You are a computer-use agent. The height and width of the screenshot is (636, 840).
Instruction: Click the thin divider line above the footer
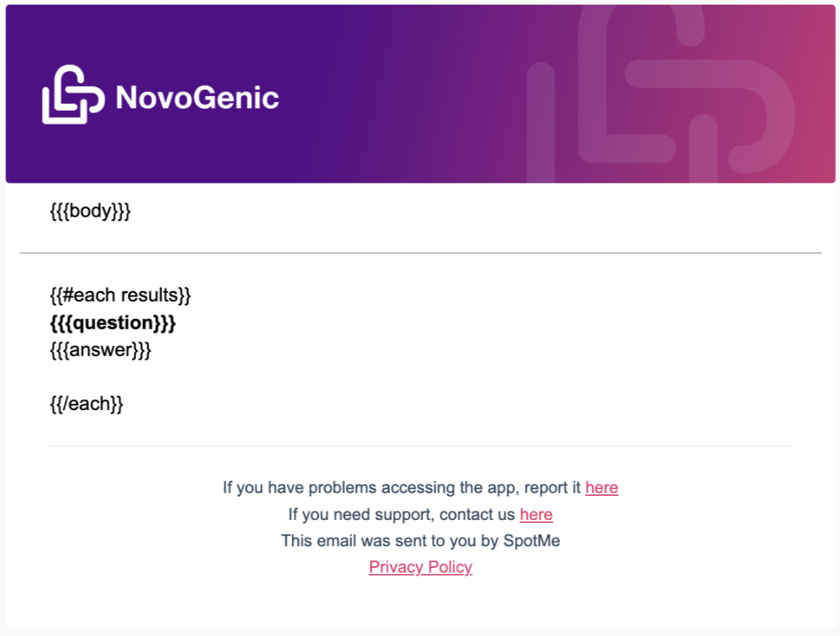coord(421,446)
